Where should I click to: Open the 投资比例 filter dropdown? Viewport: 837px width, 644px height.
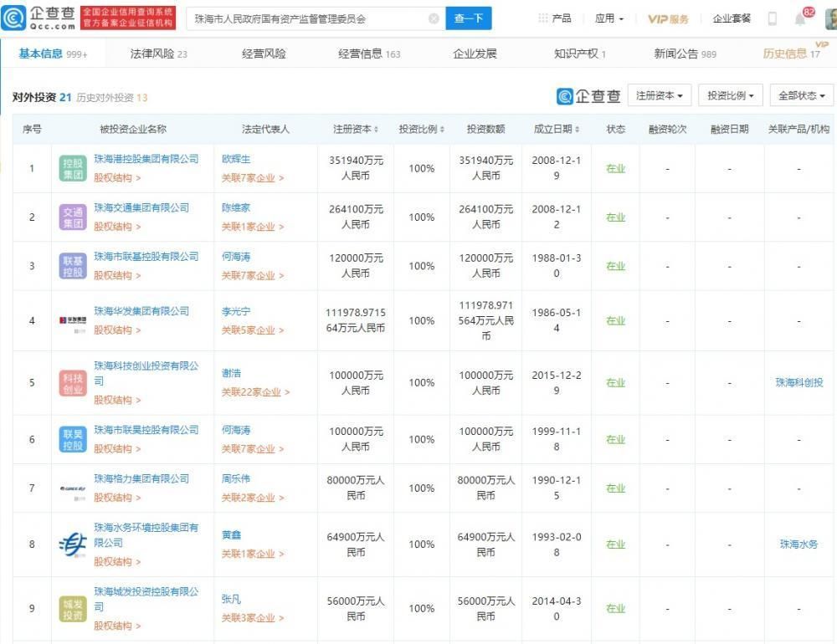pos(730,95)
